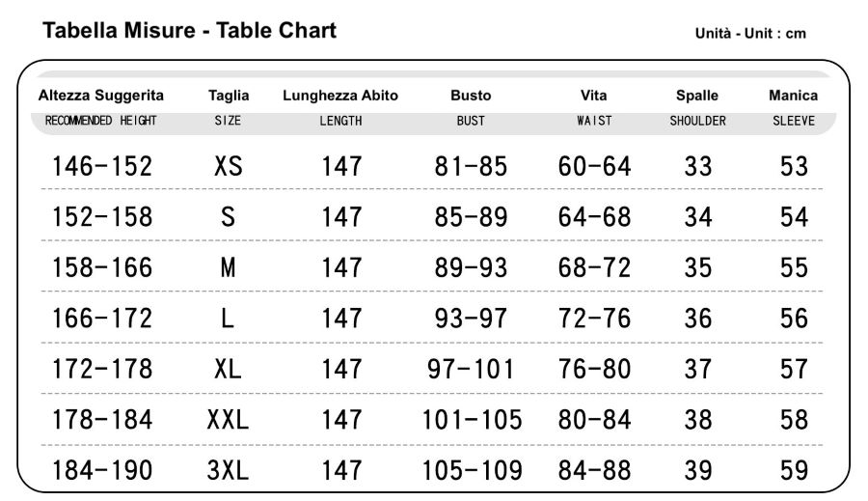The height and width of the screenshot is (501, 868).
Task: Click the XXL size cell
Action: tap(229, 420)
